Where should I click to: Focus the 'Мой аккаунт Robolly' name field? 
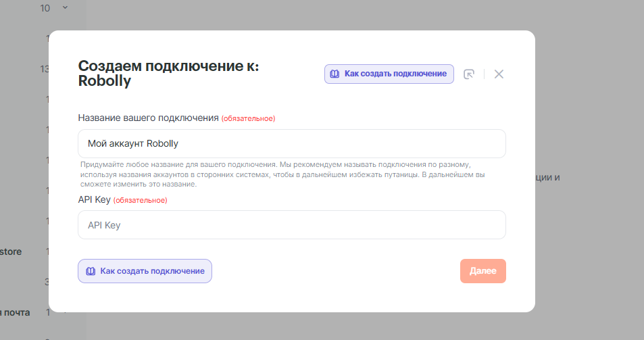tap(291, 143)
